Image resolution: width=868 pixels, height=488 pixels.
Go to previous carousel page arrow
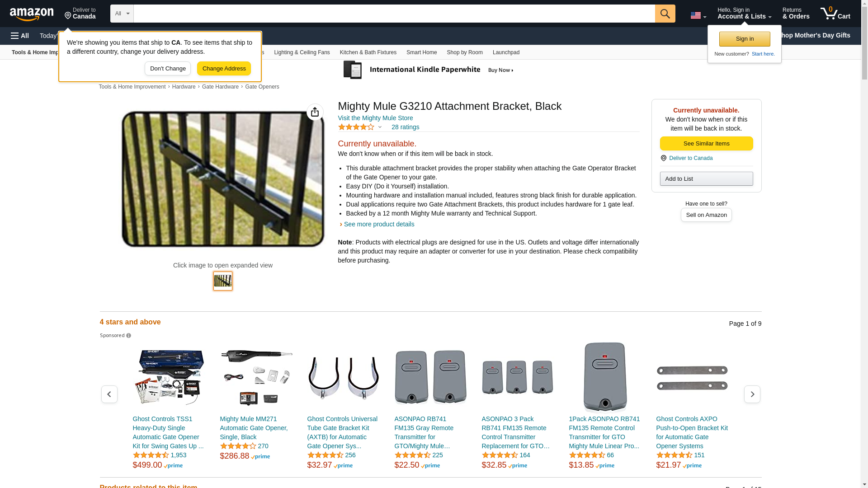click(109, 394)
